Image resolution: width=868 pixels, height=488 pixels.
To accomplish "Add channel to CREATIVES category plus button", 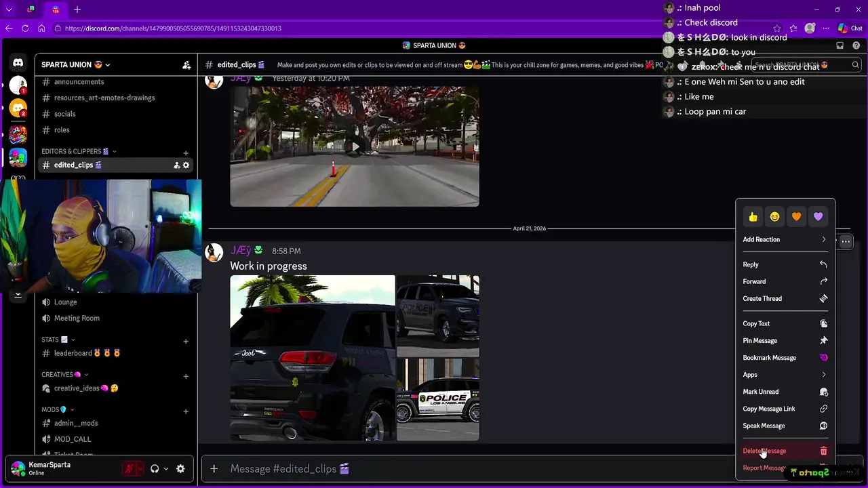I will (186, 377).
